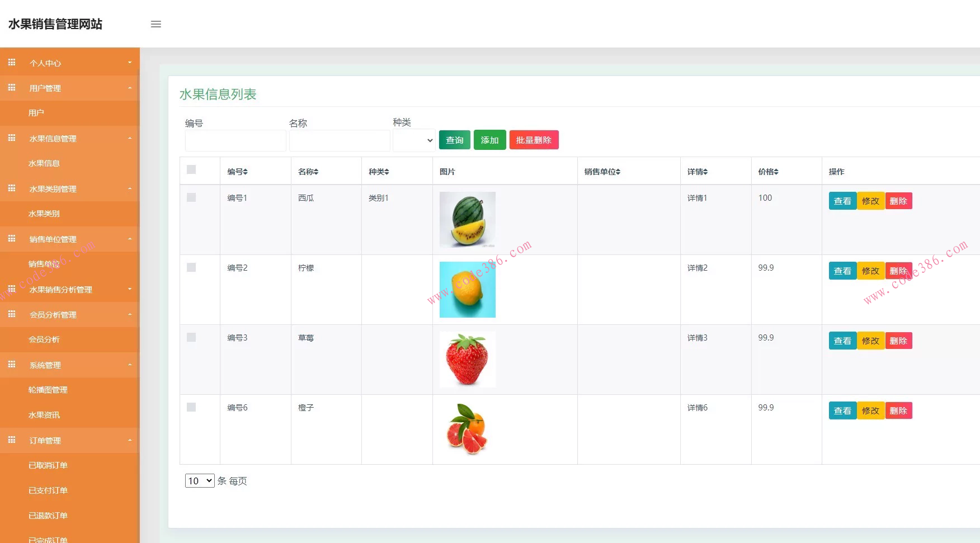Click the grid icon next to 会员分析管理
The image size is (980, 543).
[12, 314]
